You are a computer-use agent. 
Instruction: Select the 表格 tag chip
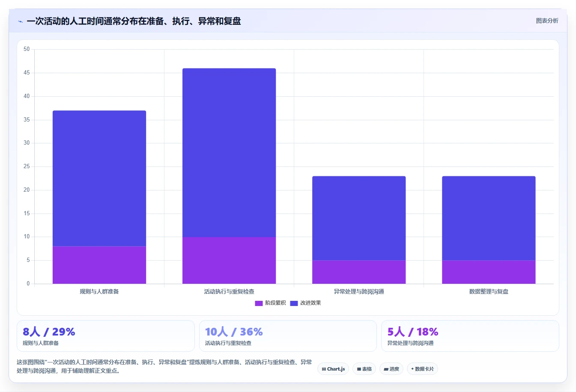(364, 369)
